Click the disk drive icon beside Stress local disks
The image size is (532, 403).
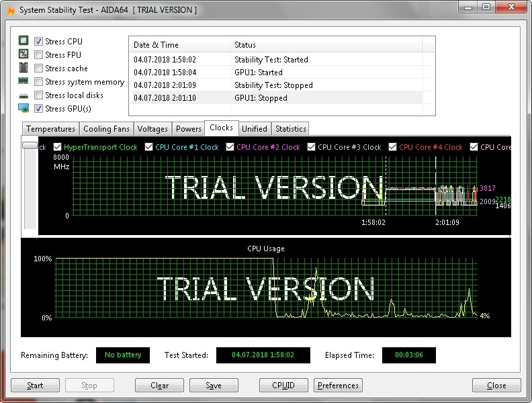click(x=24, y=96)
